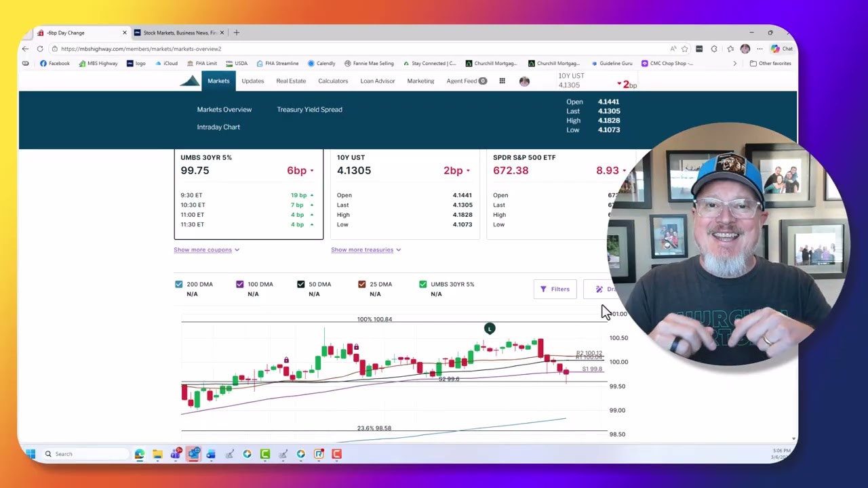
Task: Open the Copilot Chat button
Action: pos(782,49)
